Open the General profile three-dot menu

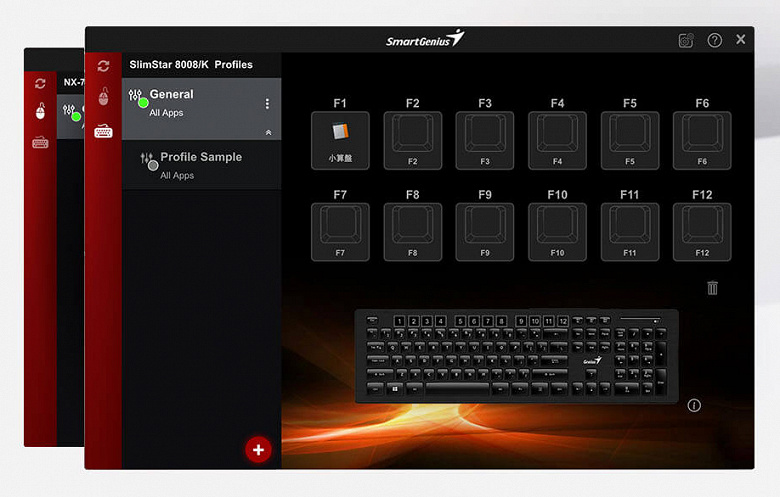pos(267,103)
